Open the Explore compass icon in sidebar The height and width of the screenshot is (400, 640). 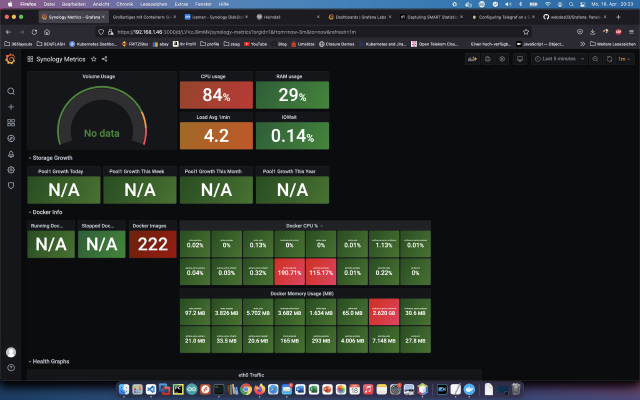point(11,138)
